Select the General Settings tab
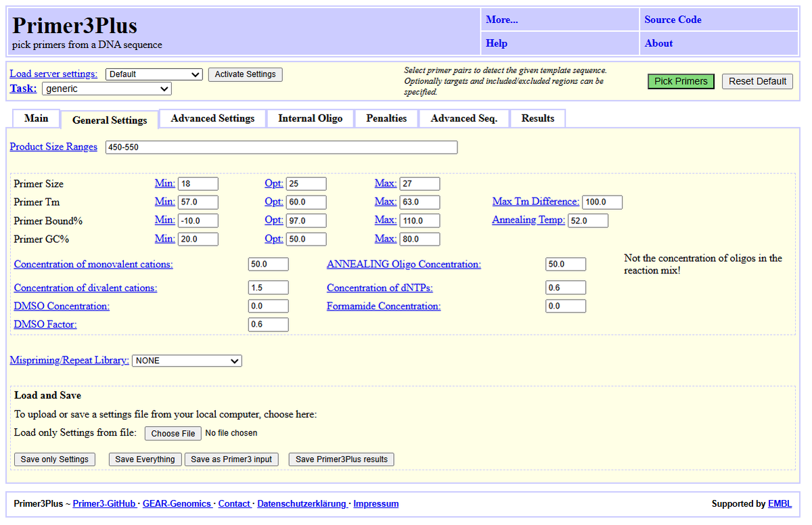This screenshot has width=812, height=525. point(110,120)
